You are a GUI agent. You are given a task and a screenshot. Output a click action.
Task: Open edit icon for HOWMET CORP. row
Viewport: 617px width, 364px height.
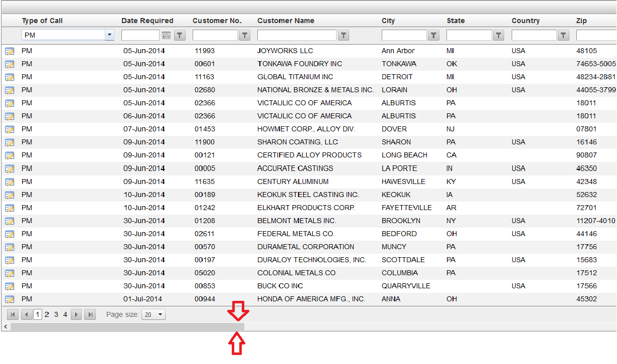tap(10, 129)
